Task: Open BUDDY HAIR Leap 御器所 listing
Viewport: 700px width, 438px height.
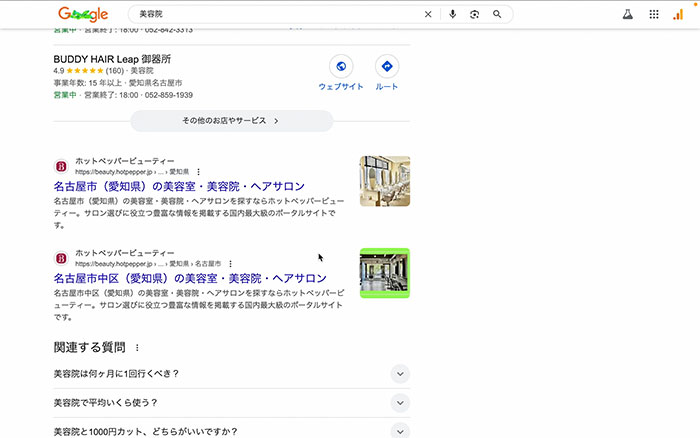Action: (112, 59)
